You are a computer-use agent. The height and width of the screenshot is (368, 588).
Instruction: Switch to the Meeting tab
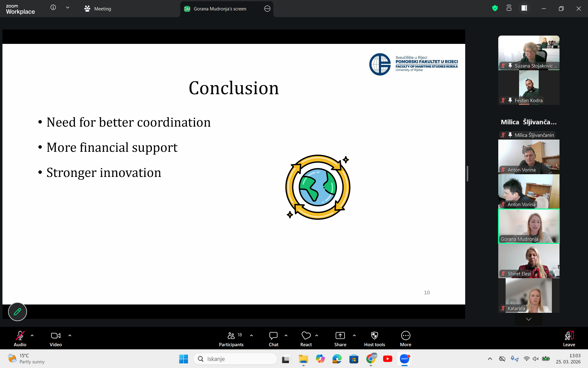click(x=98, y=9)
